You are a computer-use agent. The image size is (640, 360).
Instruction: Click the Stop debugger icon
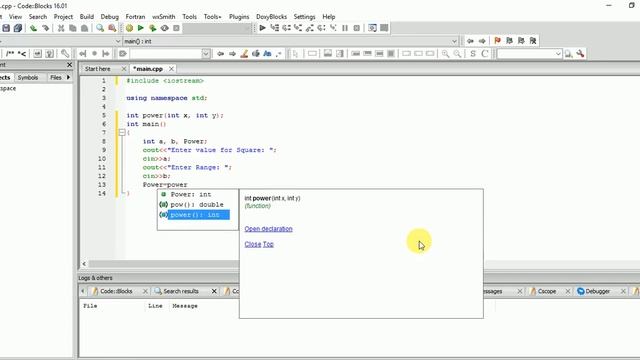357,28
